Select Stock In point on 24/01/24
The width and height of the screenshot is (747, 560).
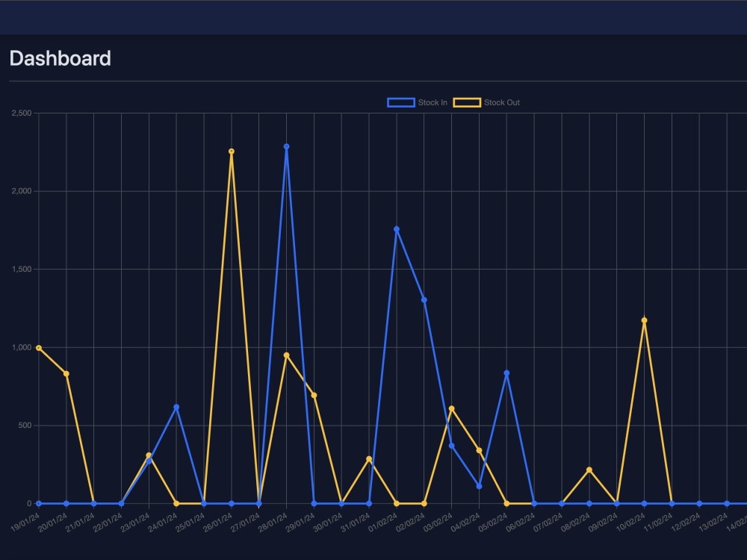click(x=176, y=407)
